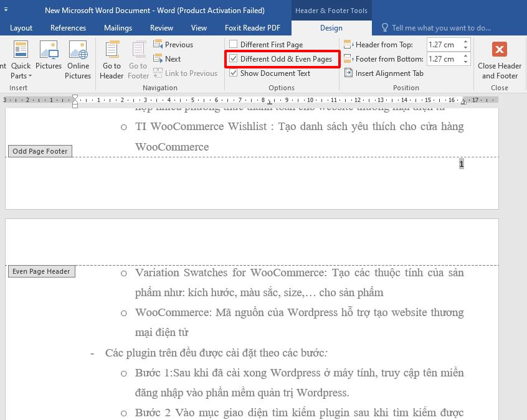Uncheck Different Odd & Even Pages
The width and height of the screenshot is (527, 420).
(x=234, y=58)
